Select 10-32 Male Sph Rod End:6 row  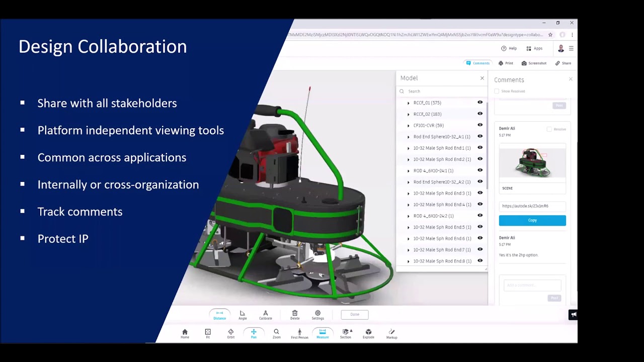(x=442, y=238)
